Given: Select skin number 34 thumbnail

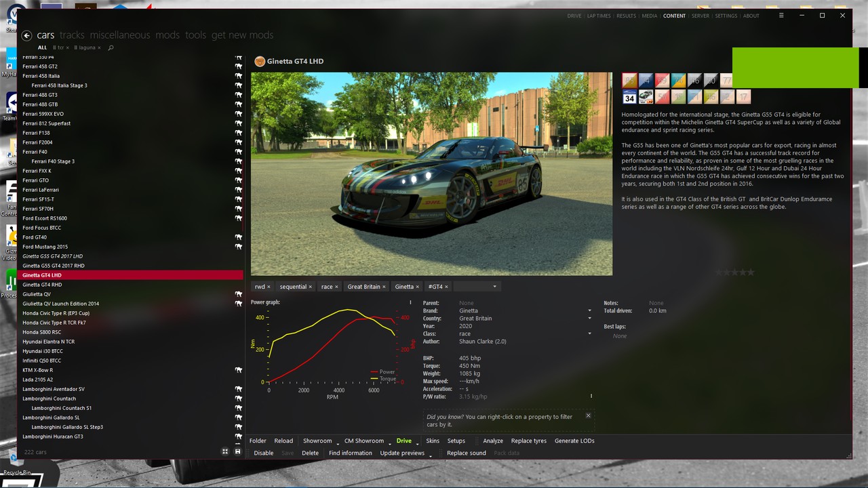Looking at the screenshot, I should [x=629, y=97].
